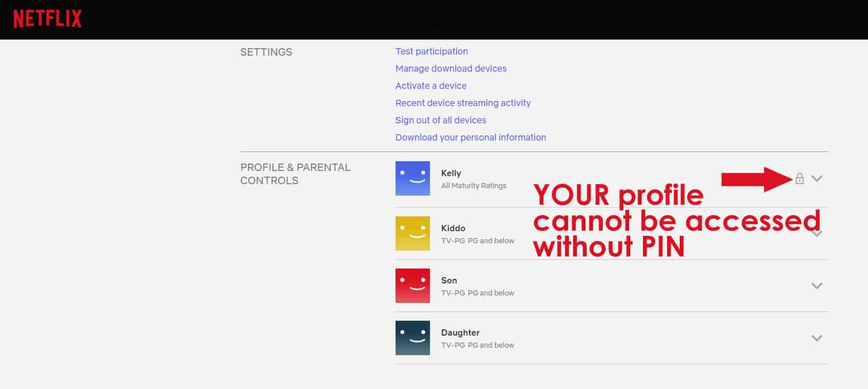Click the Activate a device link

(431, 86)
